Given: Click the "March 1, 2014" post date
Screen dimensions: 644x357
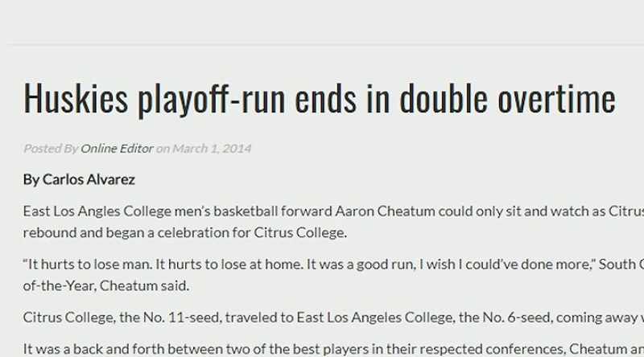Looking at the screenshot, I should (x=212, y=149).
